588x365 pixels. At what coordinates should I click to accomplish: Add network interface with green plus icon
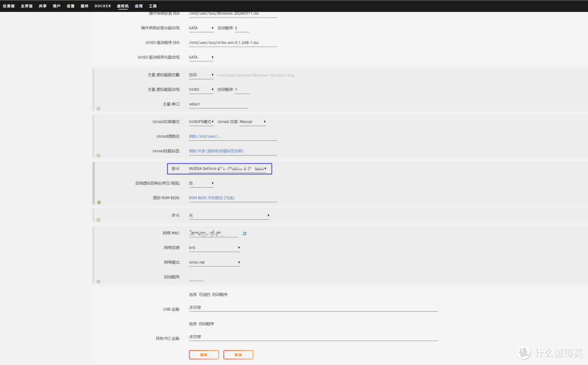pos(99,281)
